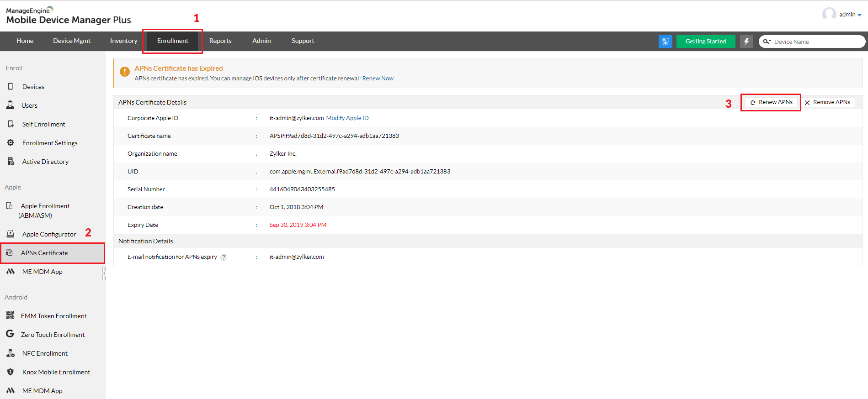Click the Self Enrollment sidebar icon
868x399 pixels.
[11, 124]
